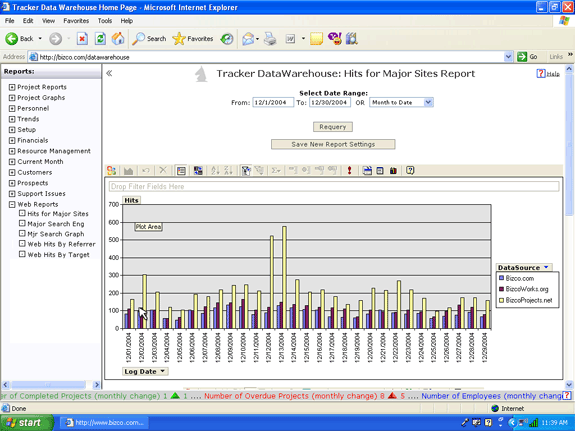Open the Favorites star button
Viewport: 575px width, 431px height.
[x=193, y=39]
